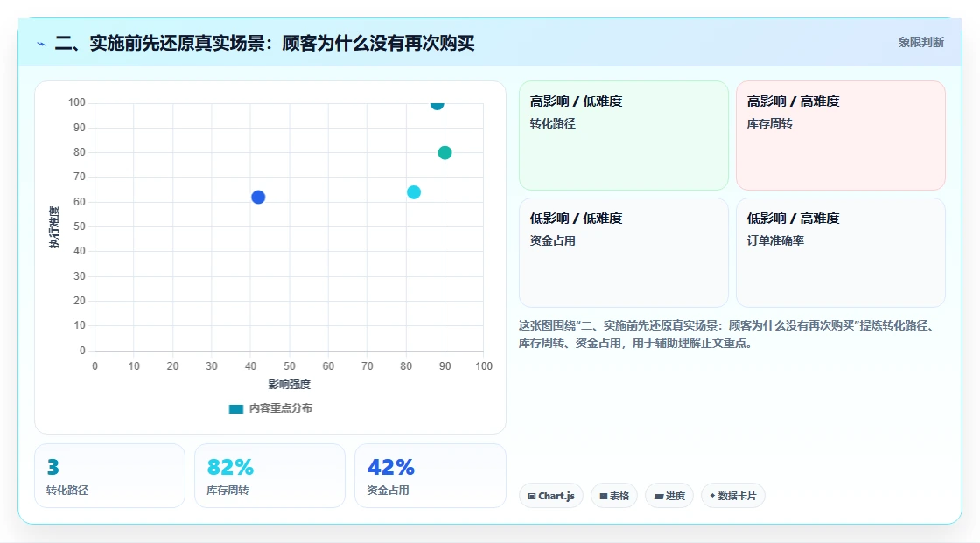980x543 pixels.
Task: Click 库存周转 text in red quadrant card
Action: pos(769,123)
